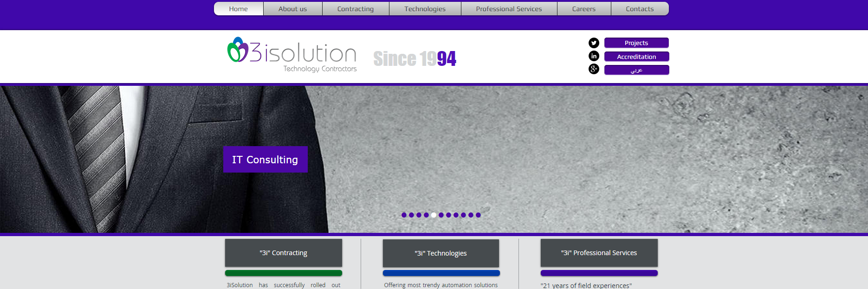The height and width of the screenshot is (289, 868).
Task: Open the "3i" Professional Services card
Action: click(599, 253)
